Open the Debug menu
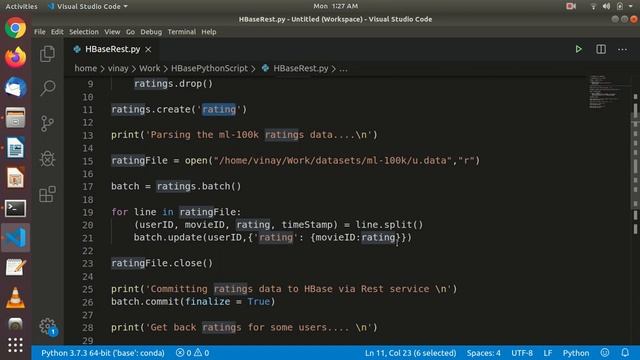 click(151, 32)
